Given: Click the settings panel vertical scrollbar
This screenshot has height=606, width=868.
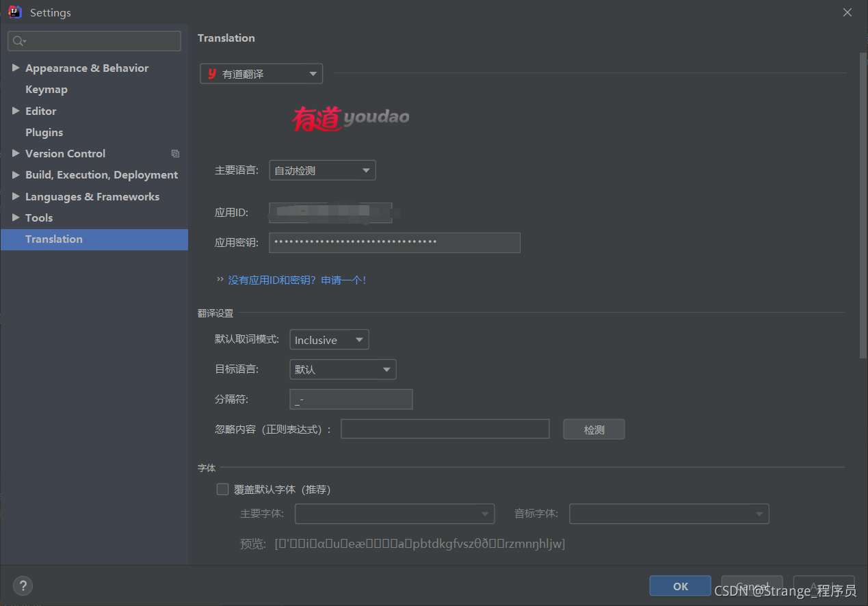Looking at the screenshot, I should 863,205.
